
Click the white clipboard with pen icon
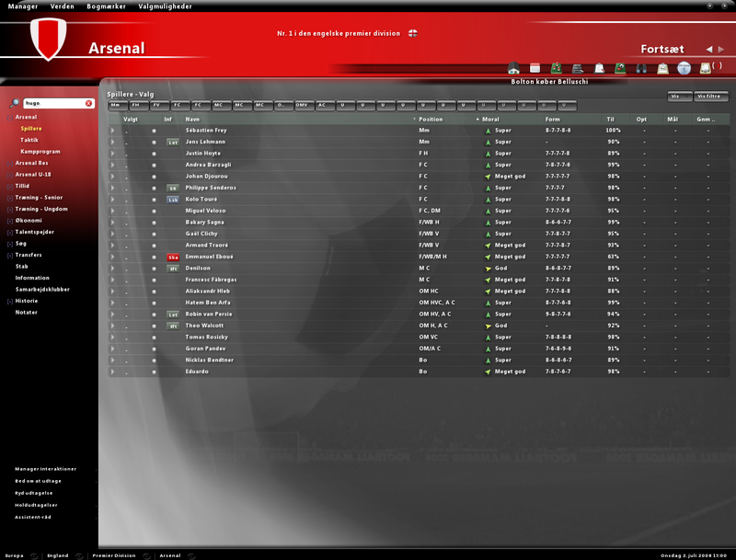coord(599,68)
